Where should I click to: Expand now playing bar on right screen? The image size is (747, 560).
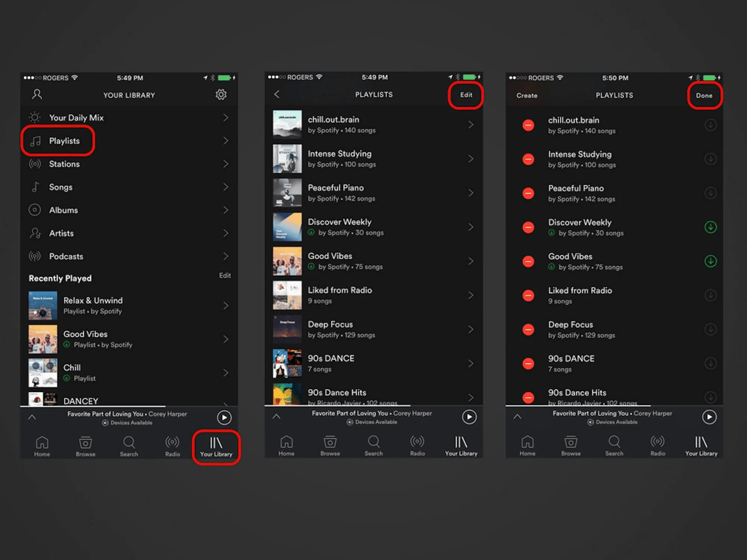[x=517, y=416]
